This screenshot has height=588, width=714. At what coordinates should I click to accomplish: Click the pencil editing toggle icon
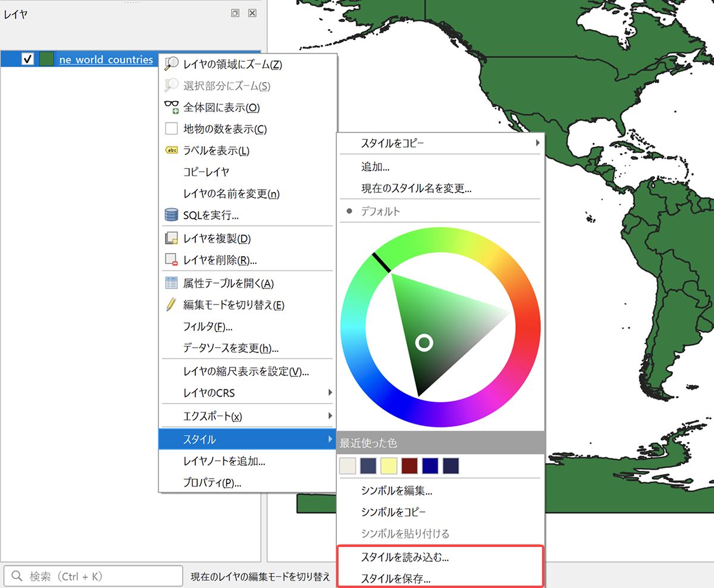[171, 305]
